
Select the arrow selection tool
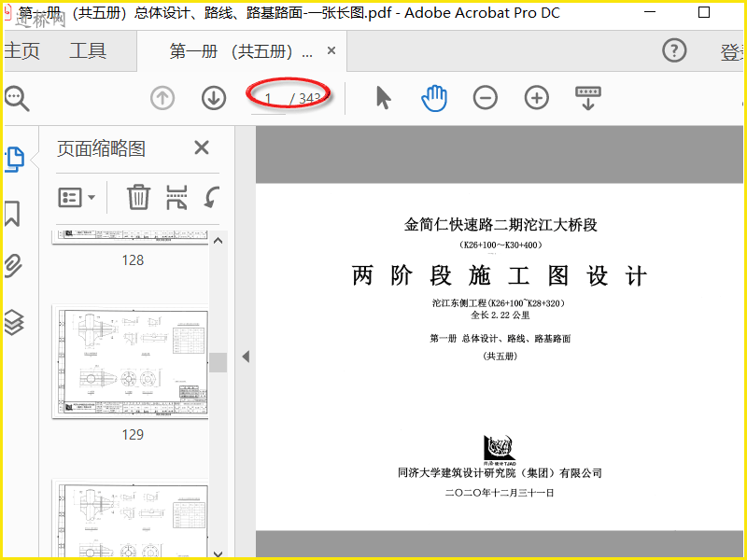pos(383,98)
